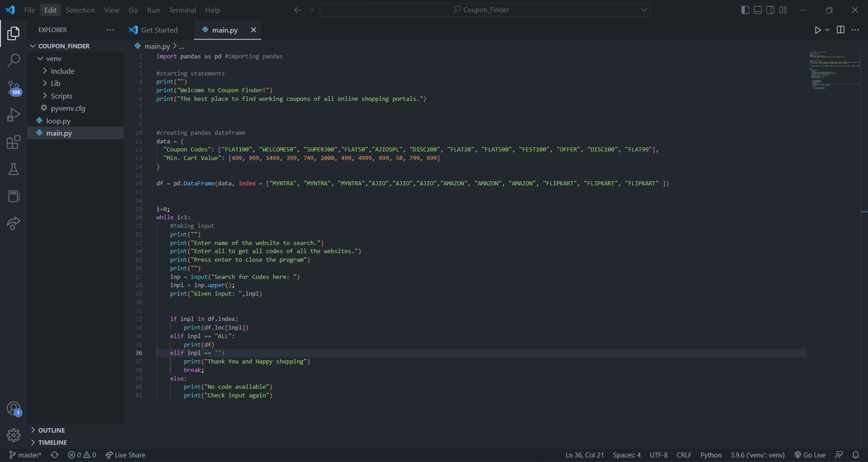Select Python interpreter 3.9.6 venv
This screenshot has height=462, width=868.
point(757,455)
